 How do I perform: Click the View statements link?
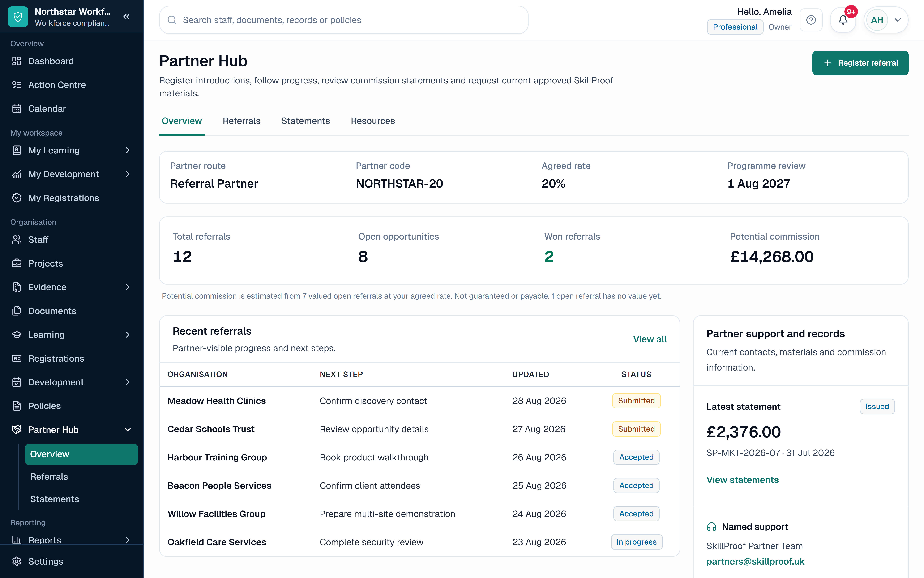click(x=742, y=480)
